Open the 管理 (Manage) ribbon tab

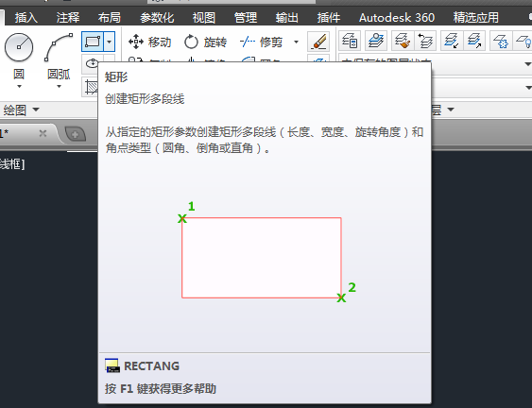246,17
